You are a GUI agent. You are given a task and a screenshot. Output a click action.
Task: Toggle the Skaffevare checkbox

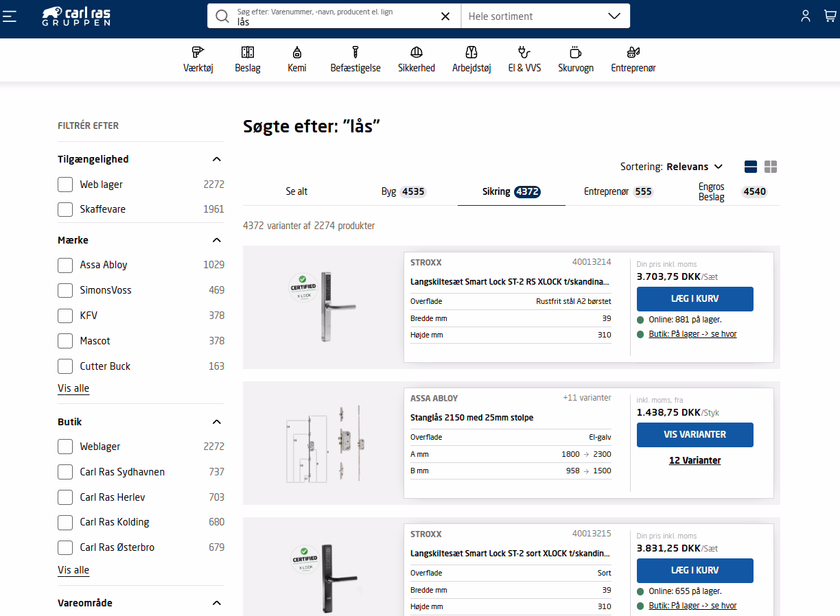pyautogui.click(x=65, y=209)
